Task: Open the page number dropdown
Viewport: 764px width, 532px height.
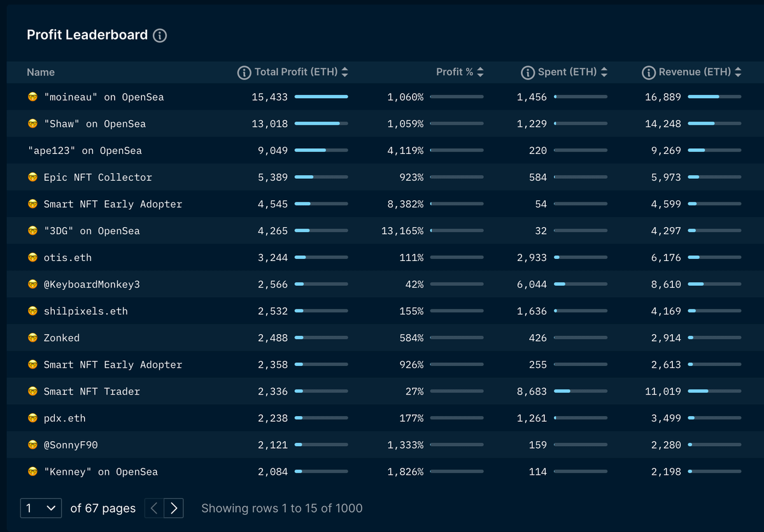Action: pos(41,508)
